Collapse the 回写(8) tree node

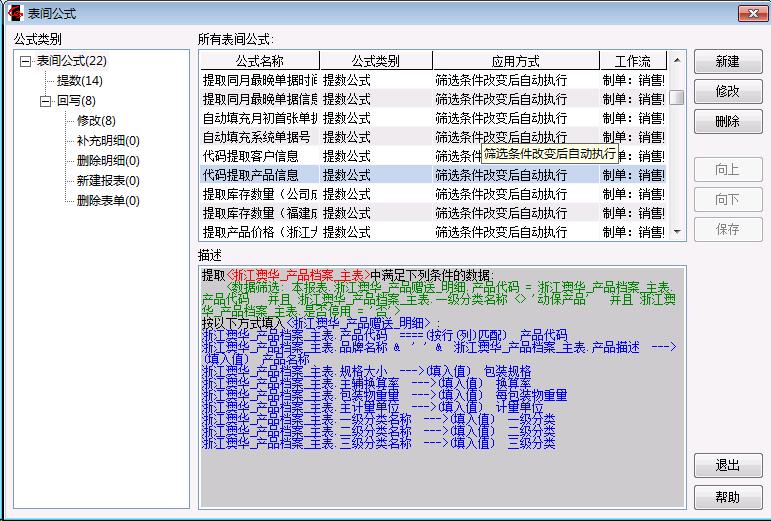tap(45, 101)
